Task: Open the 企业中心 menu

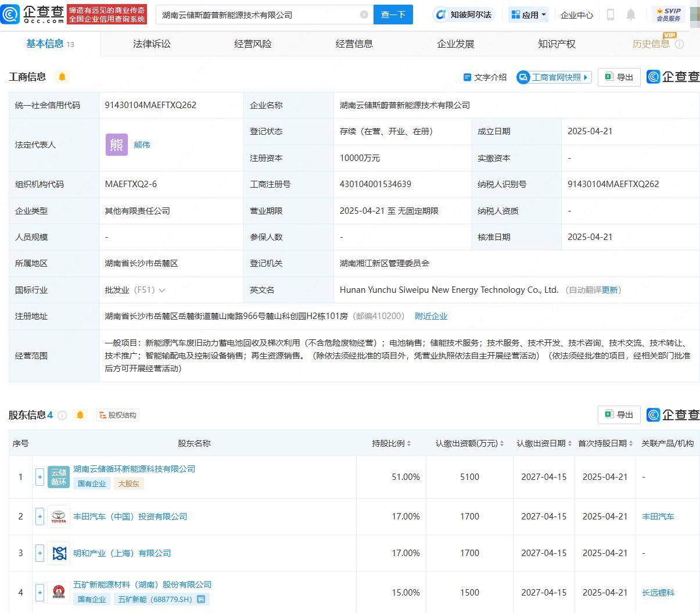Action: pyautogui.click(x=576, y=15)
